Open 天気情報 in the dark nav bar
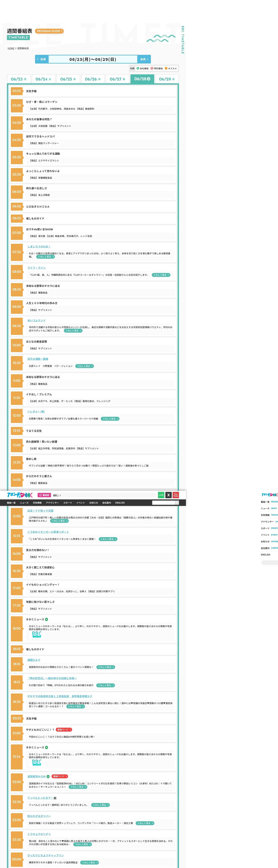 click(x=37, y=503)
